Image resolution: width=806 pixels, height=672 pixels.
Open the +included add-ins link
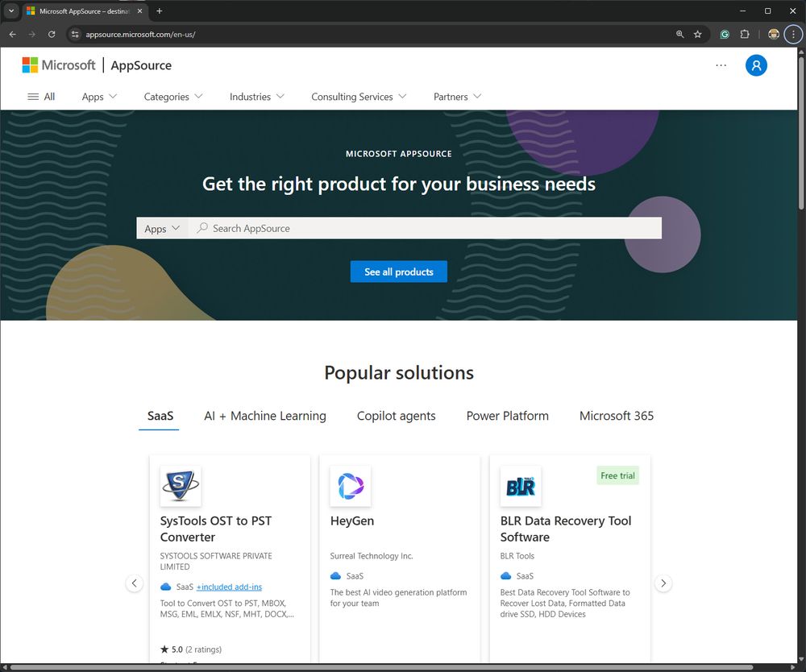click(x=229, y=587)
